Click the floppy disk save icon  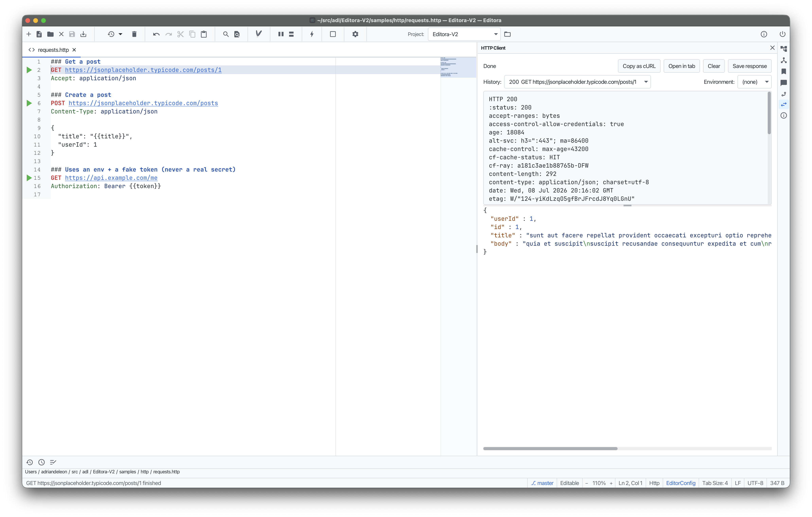(x=72, y=34)
